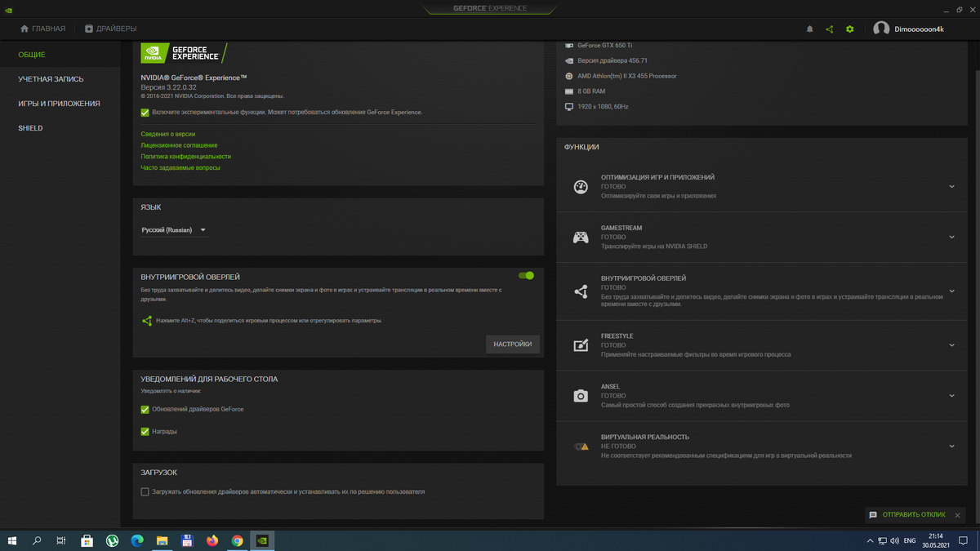Turn off the in-game overlay switch

pyautogui.click(x=526, y=276)
